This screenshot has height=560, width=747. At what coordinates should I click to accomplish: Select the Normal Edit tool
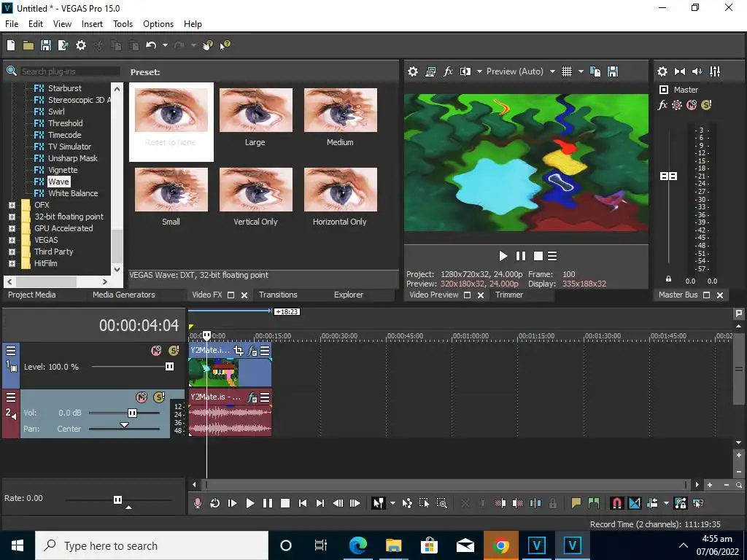click(x=379, y=503)
